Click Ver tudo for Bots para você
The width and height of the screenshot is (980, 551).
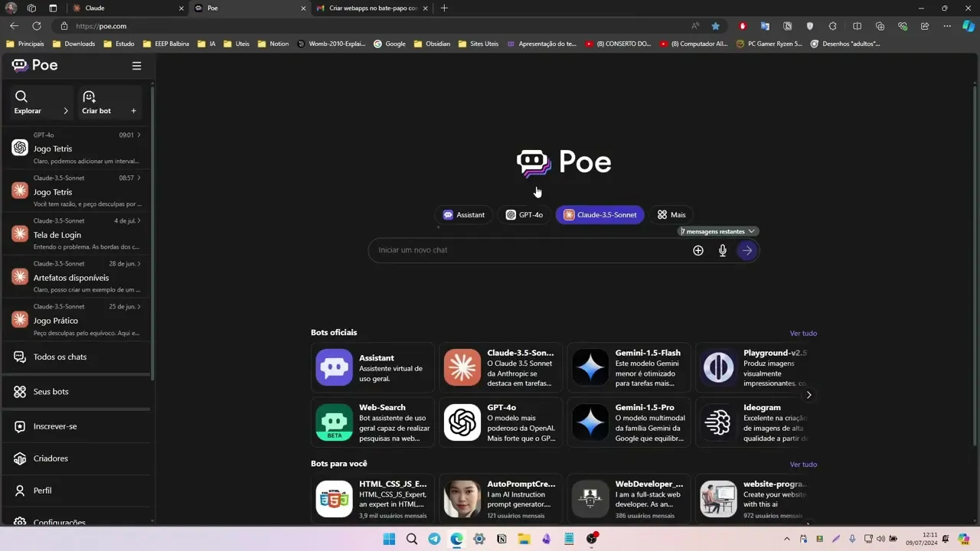(x=803, y=465)
